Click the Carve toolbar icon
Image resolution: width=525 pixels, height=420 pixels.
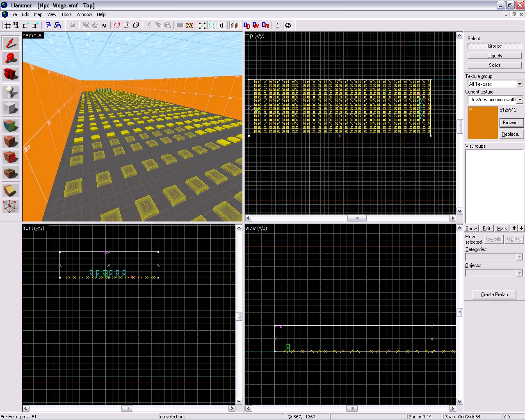click(x=73, y=25)
